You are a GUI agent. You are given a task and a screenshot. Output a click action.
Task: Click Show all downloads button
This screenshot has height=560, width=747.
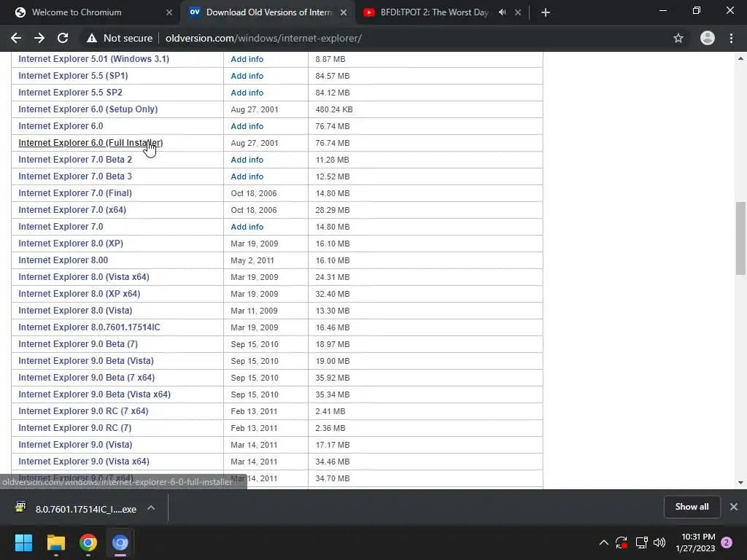tap(692, 507)
